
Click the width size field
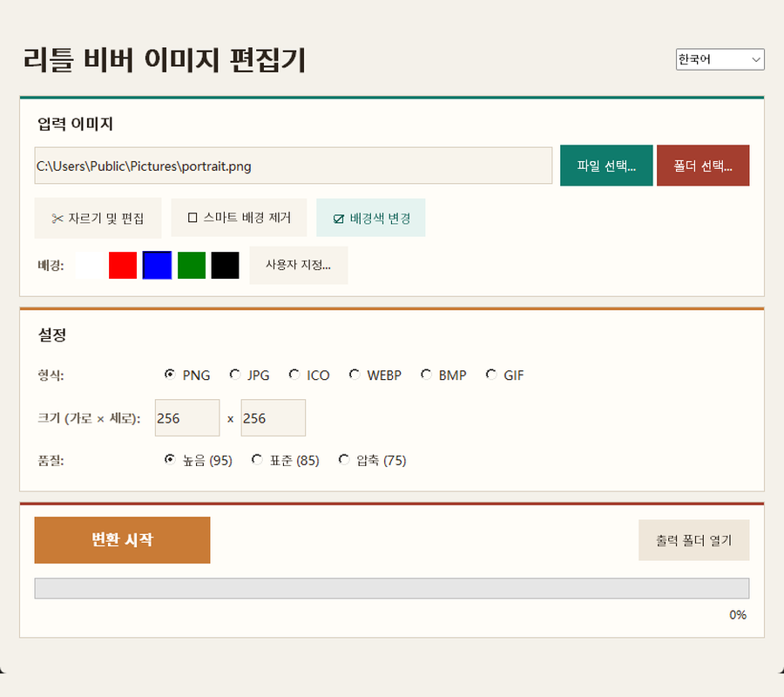pos(187,418)
